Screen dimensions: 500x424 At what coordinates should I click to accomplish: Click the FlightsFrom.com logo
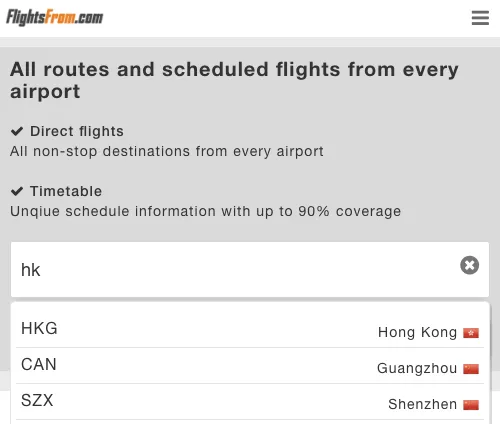[x=55, y=17]
